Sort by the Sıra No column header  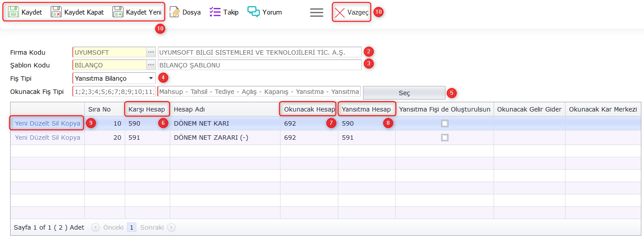(x=99, y=109)
